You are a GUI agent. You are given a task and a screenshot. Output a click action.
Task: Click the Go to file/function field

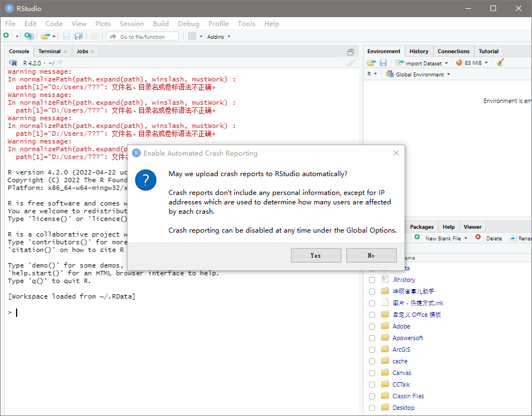(142, 36)
